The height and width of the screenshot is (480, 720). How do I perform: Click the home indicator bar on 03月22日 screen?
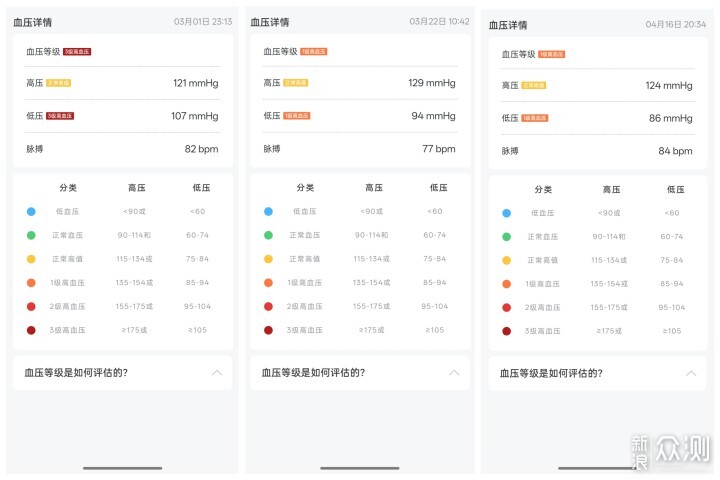pyautogui.click(x=360, y=468)
